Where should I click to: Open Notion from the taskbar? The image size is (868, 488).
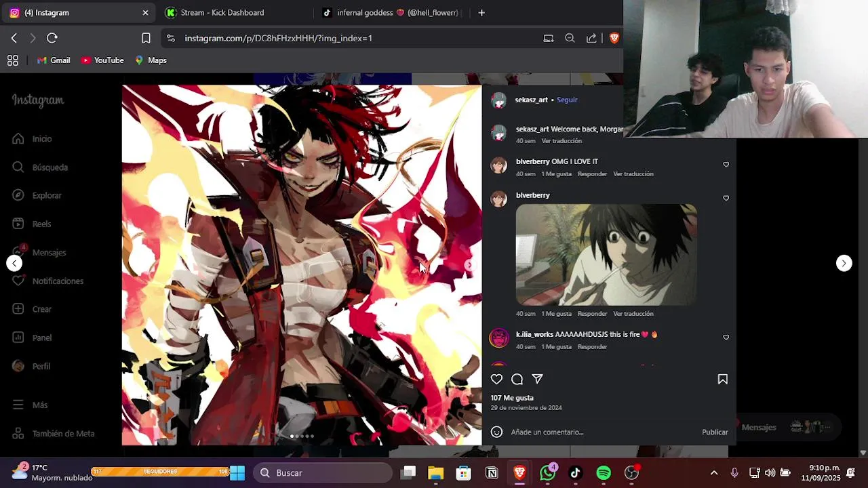[492, 472]
